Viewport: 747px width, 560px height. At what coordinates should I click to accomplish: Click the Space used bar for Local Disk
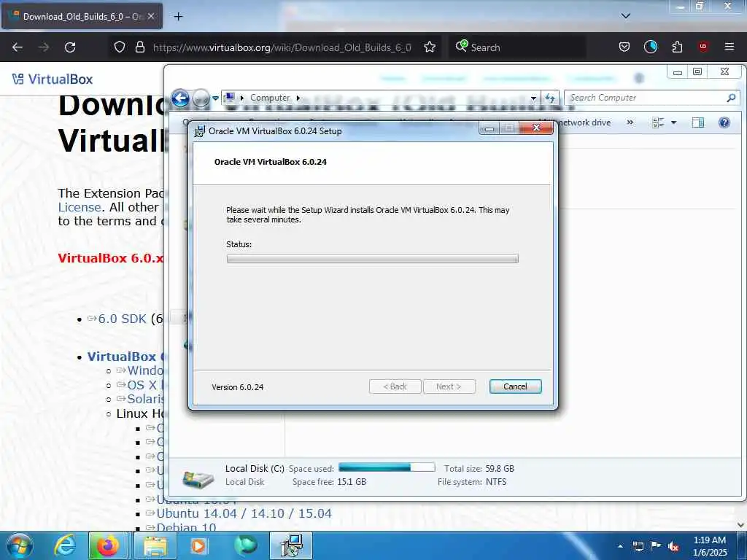click(387, 467)
